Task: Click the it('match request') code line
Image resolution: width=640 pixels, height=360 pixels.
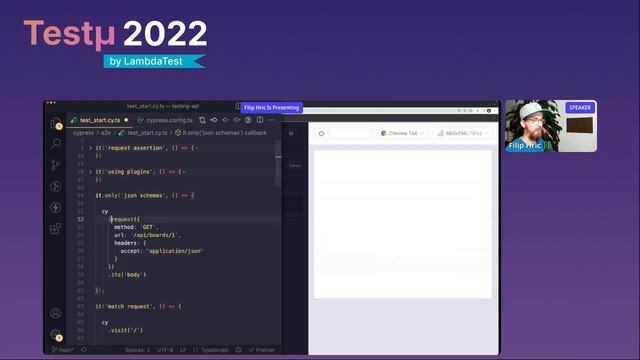Action: pos(138,307)
